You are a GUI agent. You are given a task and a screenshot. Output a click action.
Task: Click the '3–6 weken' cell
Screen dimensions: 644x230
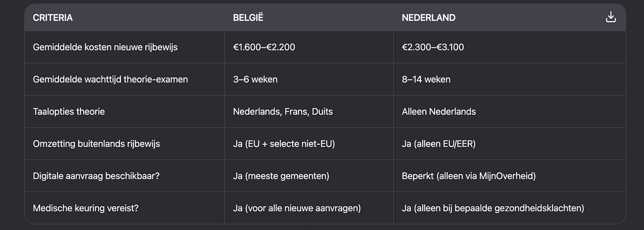(x=255, y=79)
